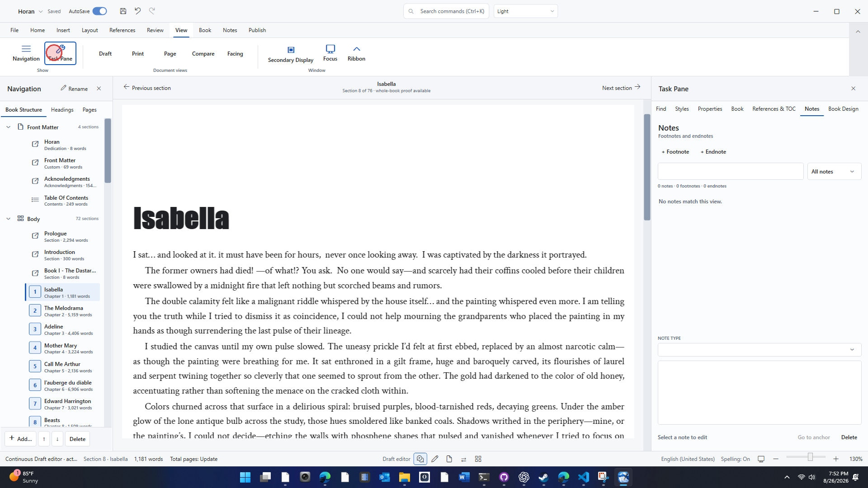Add a new Endnote
The width and height of the screenshot is (868, 488).
[713, 152]
